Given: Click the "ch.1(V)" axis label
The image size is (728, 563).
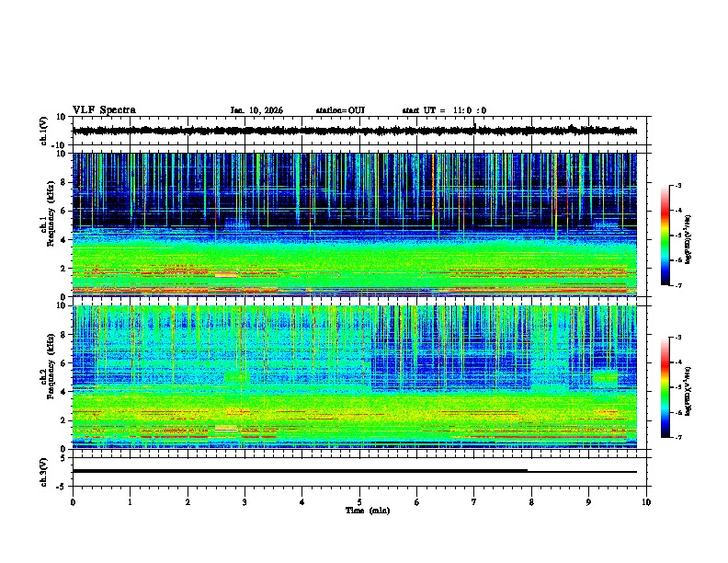Looking at the screenshot, I should point(43,131).
